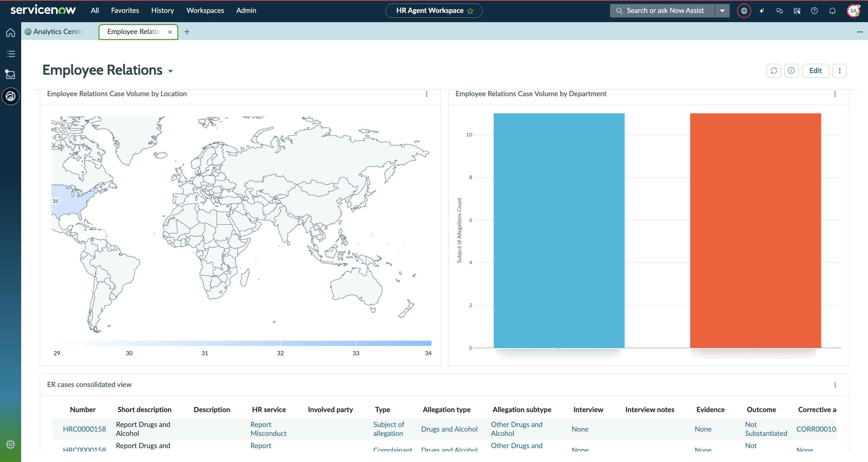
Task: Open the Other Drugs and Alcohol link in the first row
Action: 517,429
